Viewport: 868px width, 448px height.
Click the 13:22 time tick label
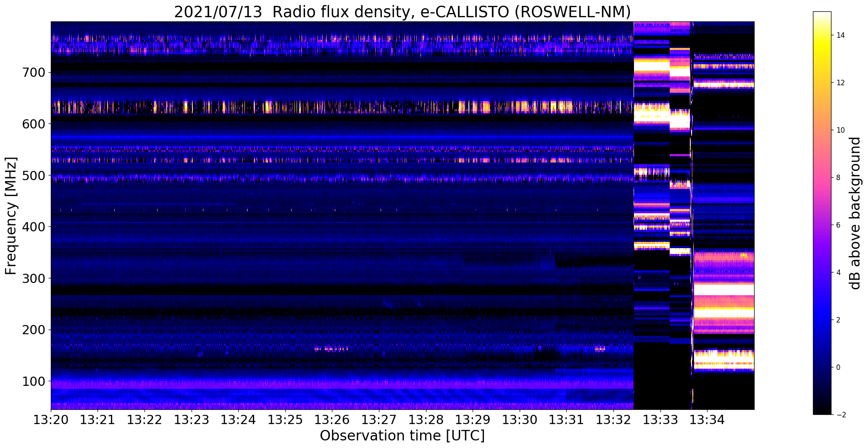coord(145,419)
